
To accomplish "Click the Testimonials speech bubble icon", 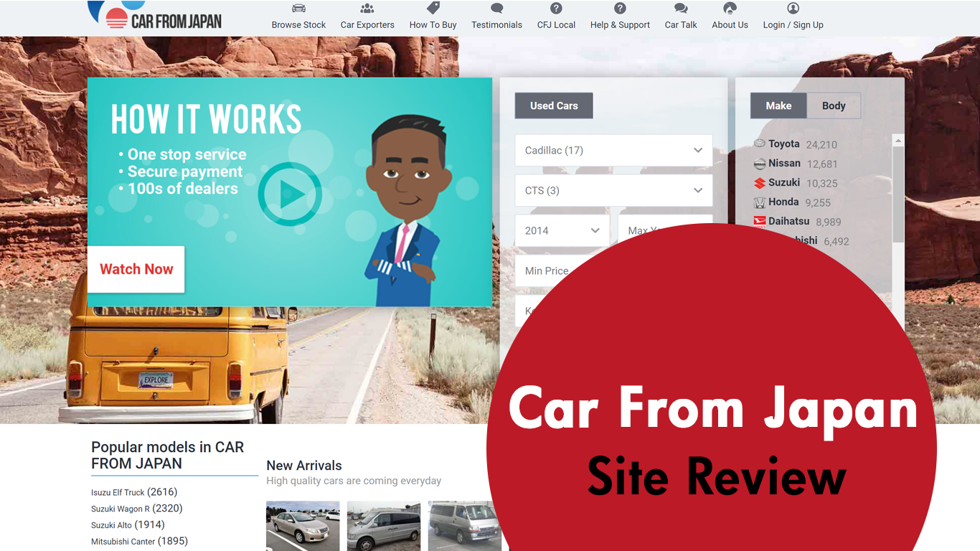I will point(496,9).
